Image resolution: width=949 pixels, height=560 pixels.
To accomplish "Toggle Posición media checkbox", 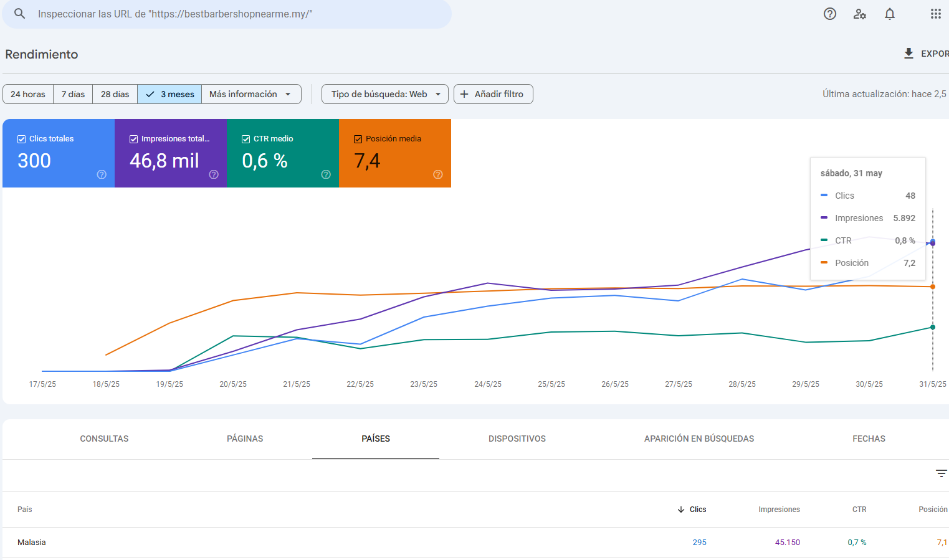I will pyautogui.click(x=358, y=139).
